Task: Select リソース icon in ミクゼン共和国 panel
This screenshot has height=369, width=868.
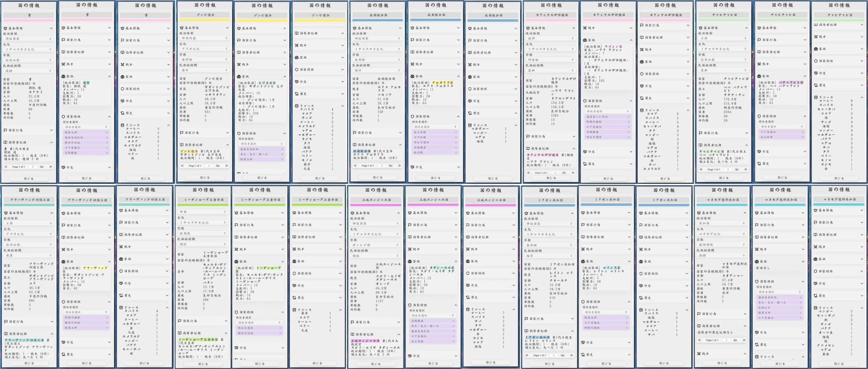Action: [x=641, y=310]
